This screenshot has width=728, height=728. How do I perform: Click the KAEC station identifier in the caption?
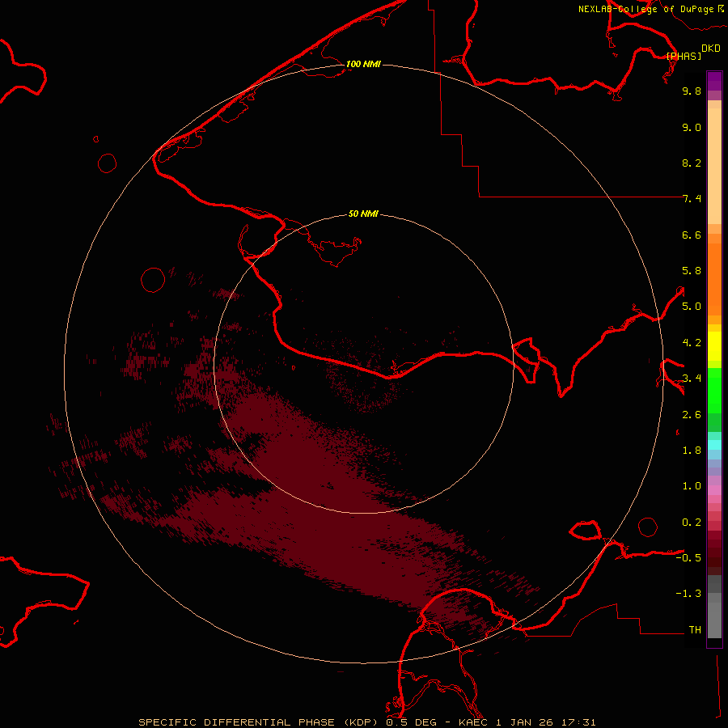473,722
